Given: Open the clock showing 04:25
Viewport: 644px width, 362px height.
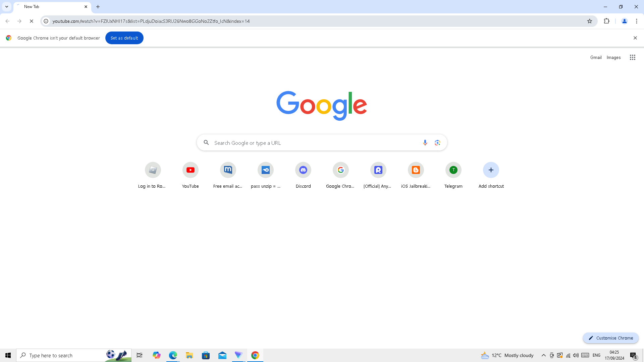Looking at the screenshot, I should pyautogui.click(x=614, y=355).
